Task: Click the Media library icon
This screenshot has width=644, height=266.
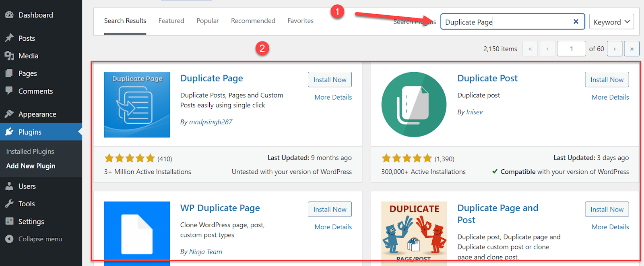Action: tap(9, 56)
